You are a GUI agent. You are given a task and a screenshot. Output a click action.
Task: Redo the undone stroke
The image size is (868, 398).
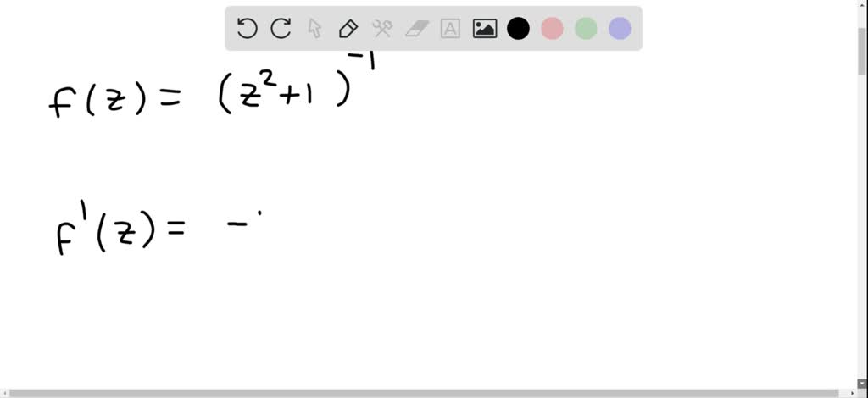point(281,28)
